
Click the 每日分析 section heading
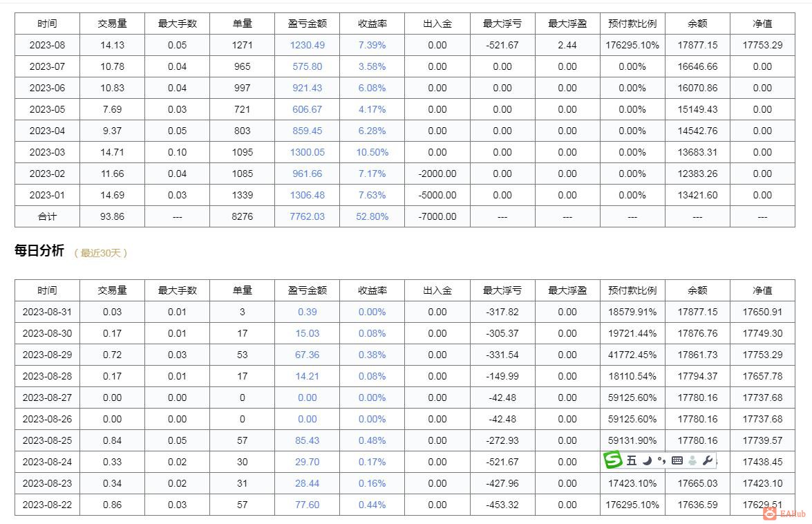[x=39, y=251]
